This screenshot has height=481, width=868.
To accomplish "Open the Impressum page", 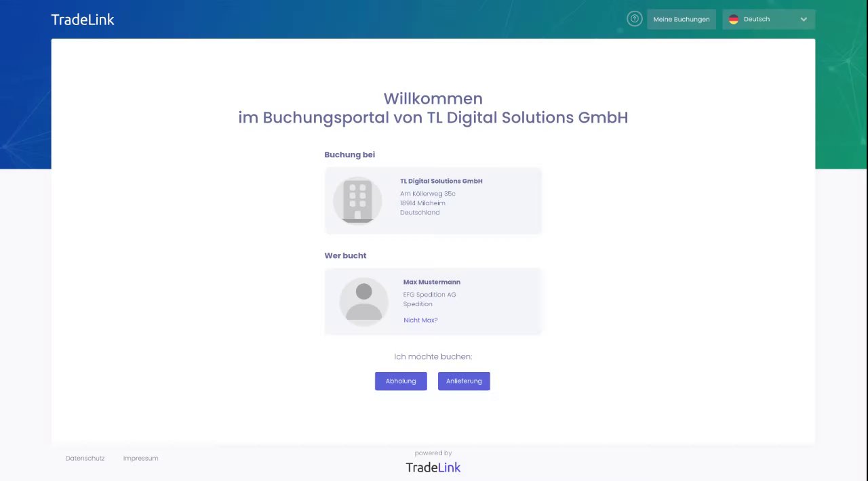I will 141,458.
